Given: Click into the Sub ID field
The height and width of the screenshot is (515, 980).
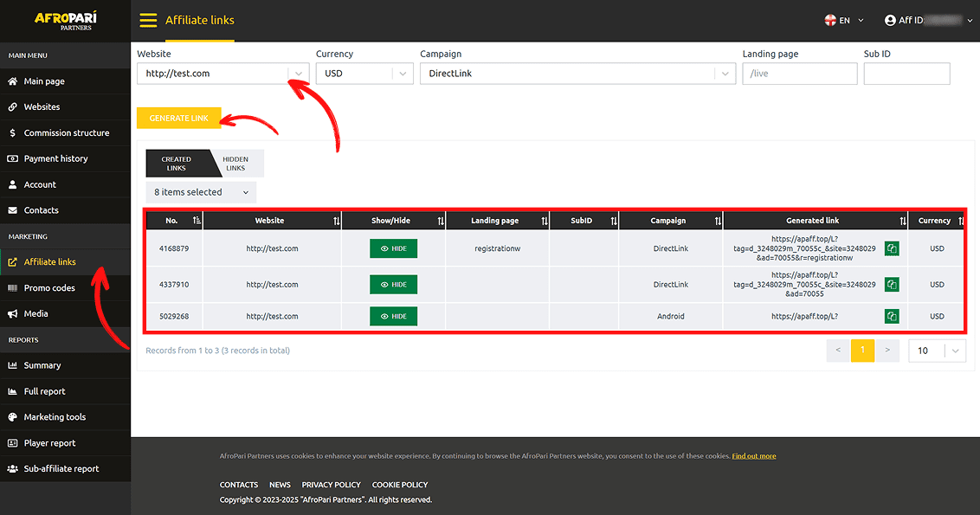Looking at the screenshot, I should pos(906,74).
